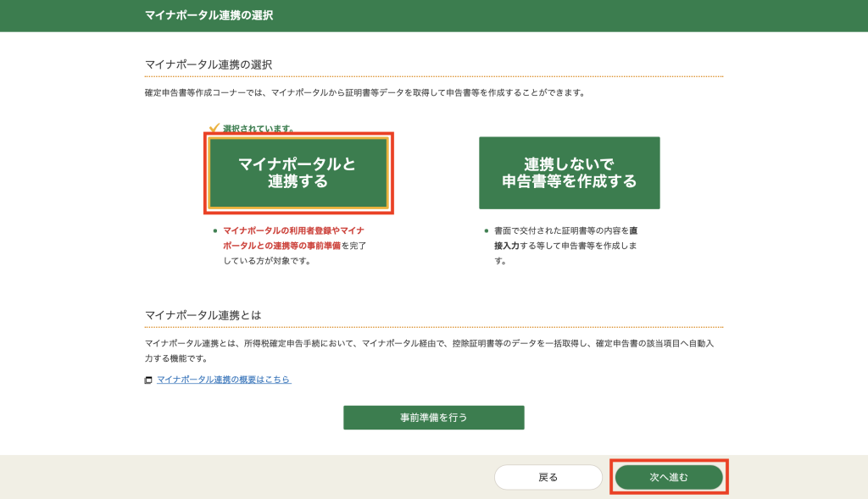The height and width of the screenshot is (499, 868).
Task: Click the red bold マイナポータルの利用者登録 text
Action: pos(293,230)
